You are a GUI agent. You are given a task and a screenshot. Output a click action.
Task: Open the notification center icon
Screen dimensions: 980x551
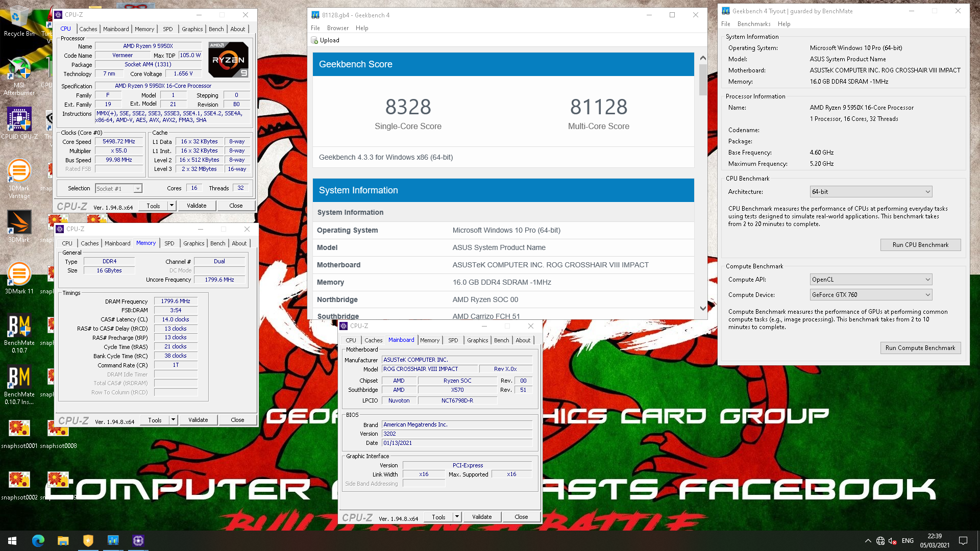[x=963, y=541]
